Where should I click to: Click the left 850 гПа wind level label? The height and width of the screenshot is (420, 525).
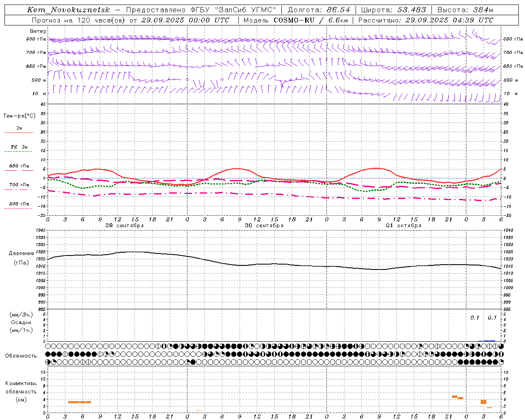pos(36,66)
